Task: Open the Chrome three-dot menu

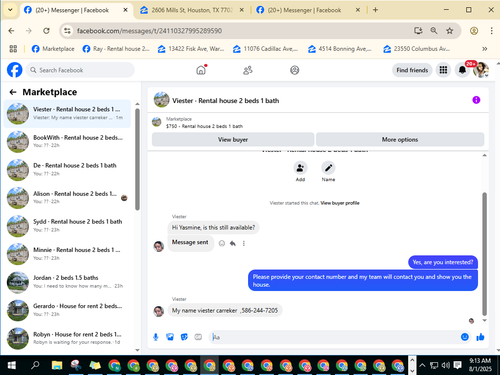Action: tap(492, 31)
